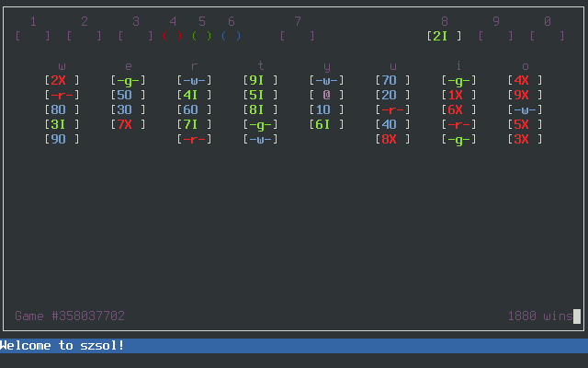
Task: Select the red 2X card in column w
Action: click(62, 80)
